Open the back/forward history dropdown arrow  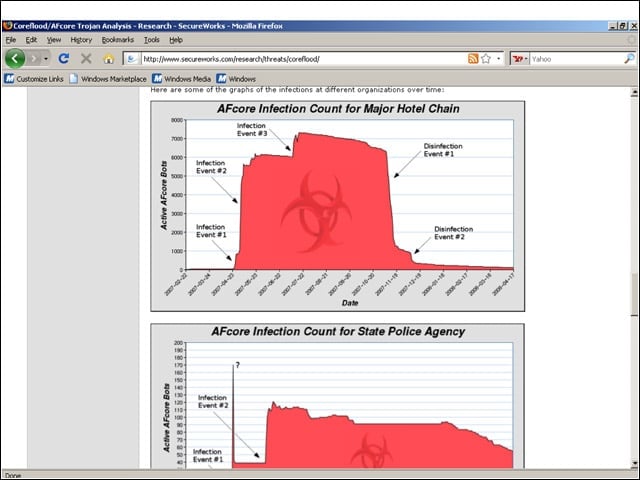46,59
